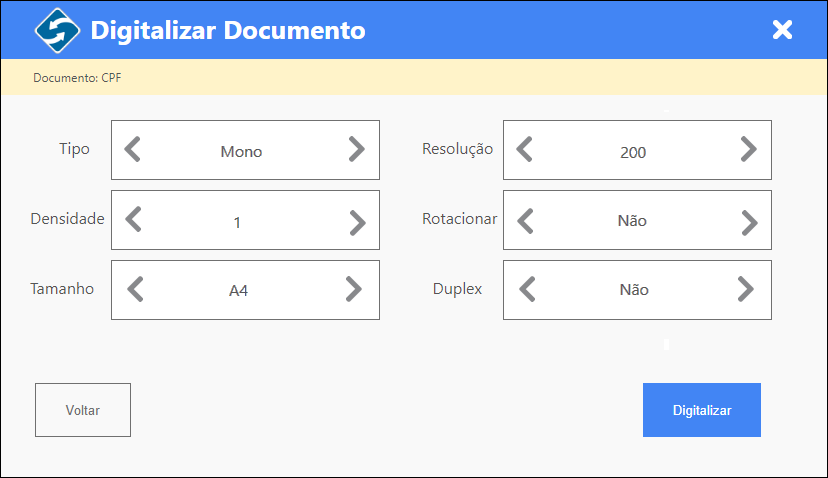Screen dimensions: 828x478
Task: Click the Digitalizar button
Action: coord(702,410)
